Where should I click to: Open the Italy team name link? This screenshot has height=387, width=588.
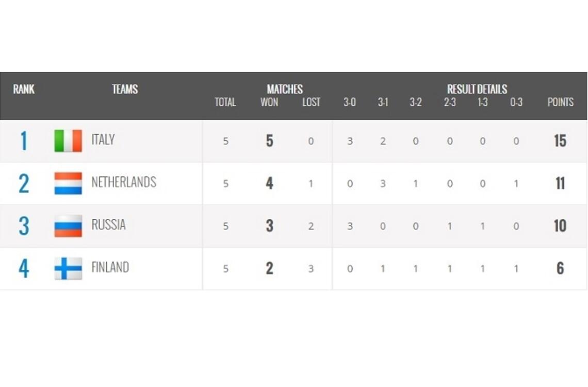[103, 140]
